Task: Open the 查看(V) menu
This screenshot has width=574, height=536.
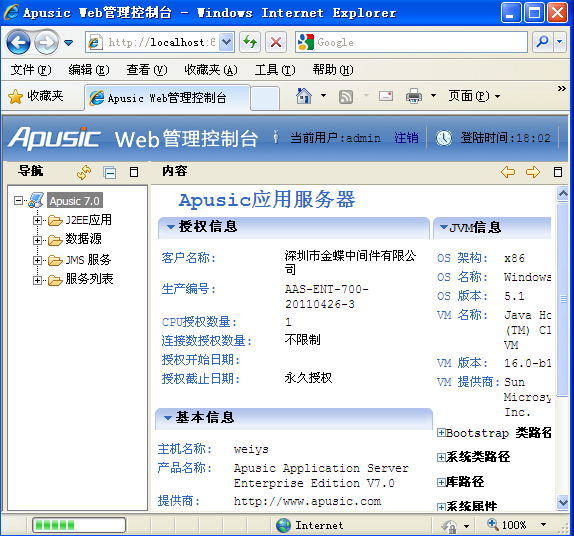Action: click(147, 70)
